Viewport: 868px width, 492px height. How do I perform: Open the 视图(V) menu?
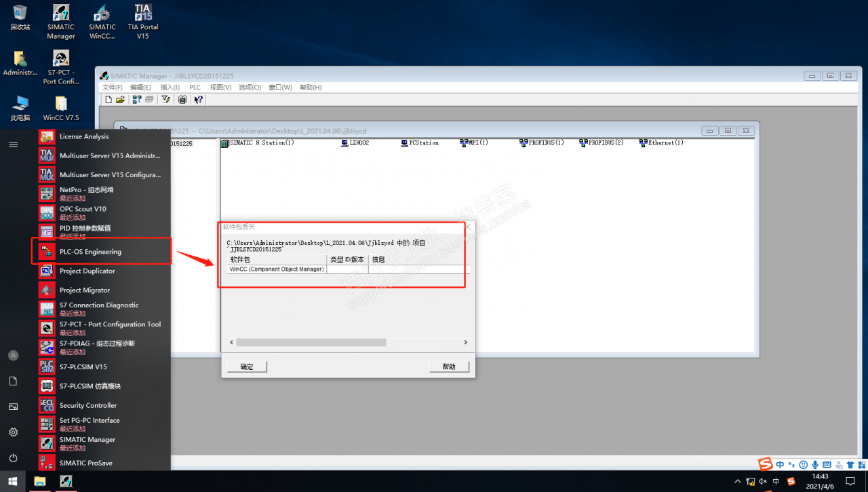point(220,88)
